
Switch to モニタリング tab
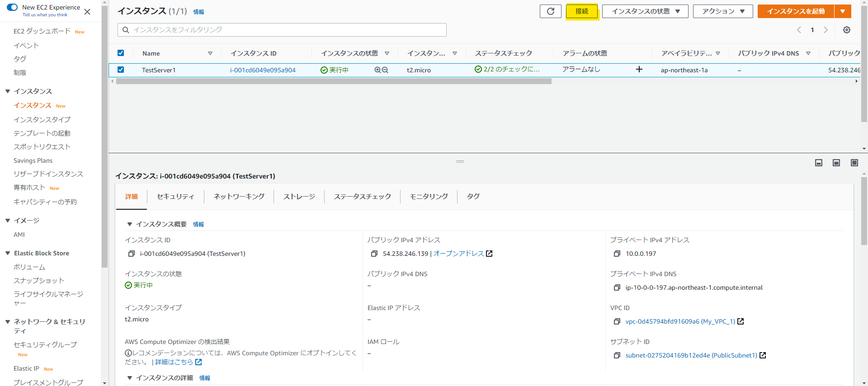[429, 197]
